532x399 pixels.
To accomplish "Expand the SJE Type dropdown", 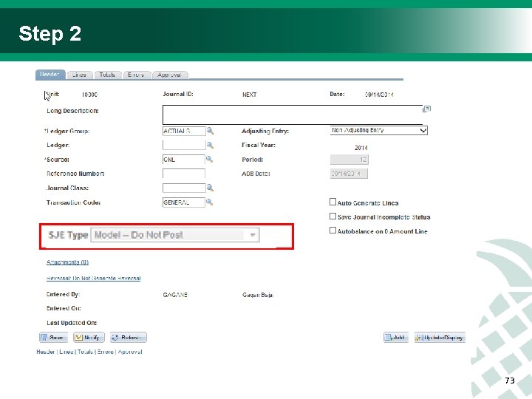I will (x=175, y=235).
